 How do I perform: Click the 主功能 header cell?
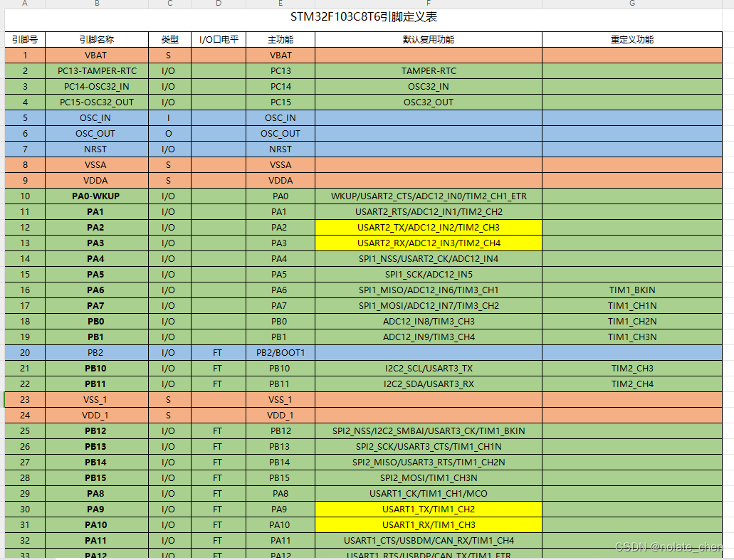[x=281, y=40]
